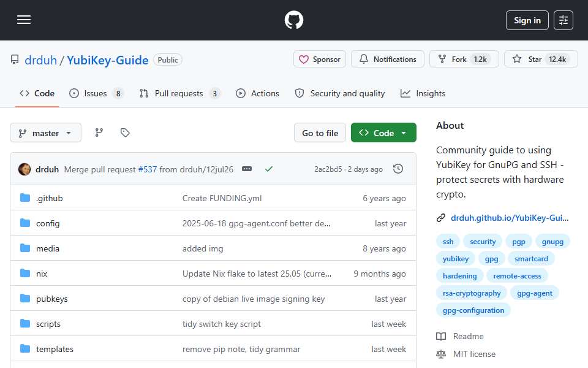
Task: Click folder icon beside media
Action: click(x=24, y=248)
